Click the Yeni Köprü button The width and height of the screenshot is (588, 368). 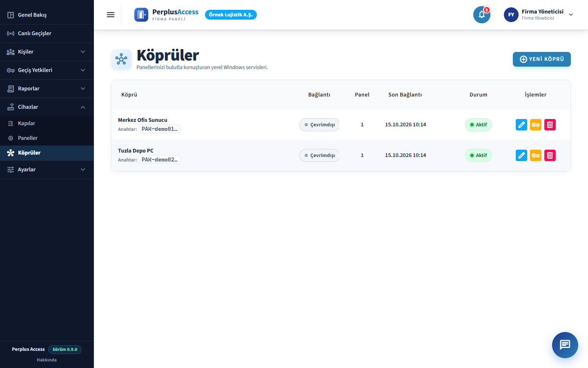tap(542, 59)
